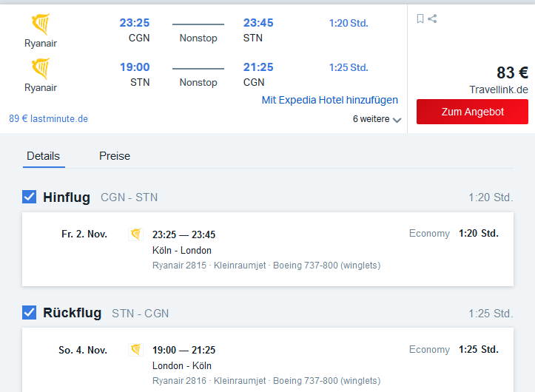Switch to the Preise tab
This screenshot has width=535, height=392.
coord(115,156)
